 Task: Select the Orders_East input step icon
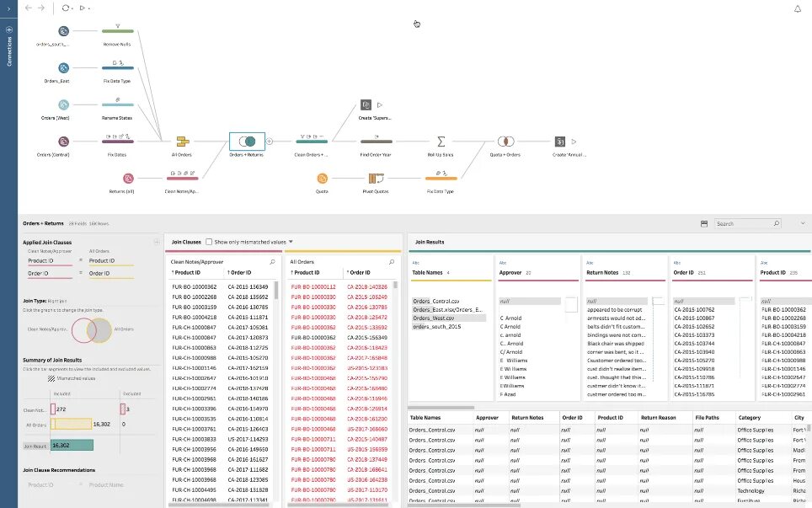pos(63,68)
